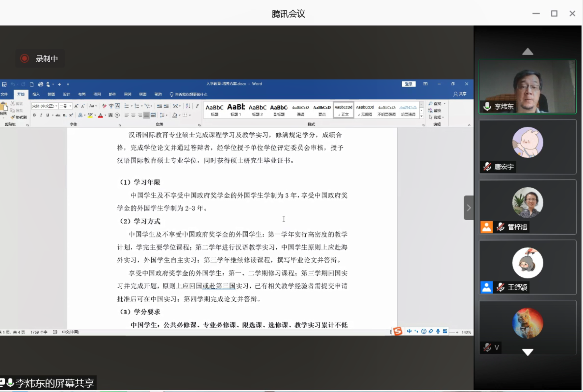Click the Sogou voice input microphone
The width and height of the screenshot is (583, 392).
point(438,331)
